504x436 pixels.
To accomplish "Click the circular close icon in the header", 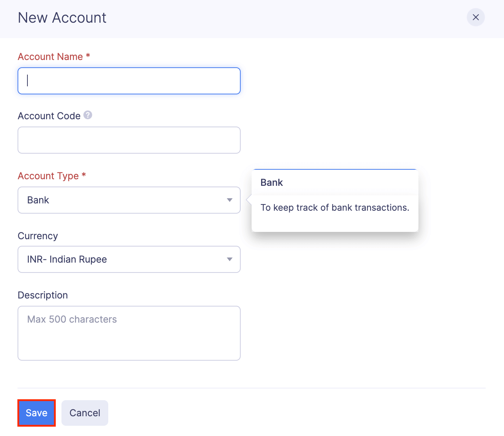I will [x=475, y=17].
